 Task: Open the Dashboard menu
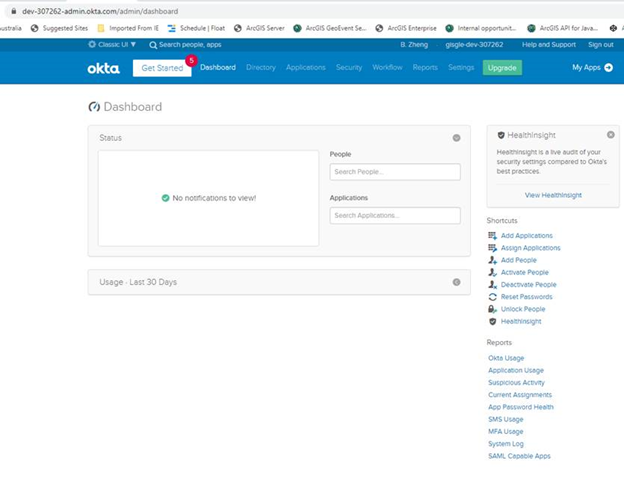point(218,67)
